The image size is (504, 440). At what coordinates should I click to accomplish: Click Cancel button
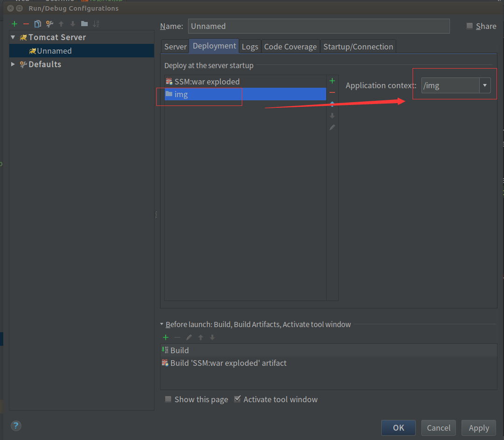[x=438, y=428]
